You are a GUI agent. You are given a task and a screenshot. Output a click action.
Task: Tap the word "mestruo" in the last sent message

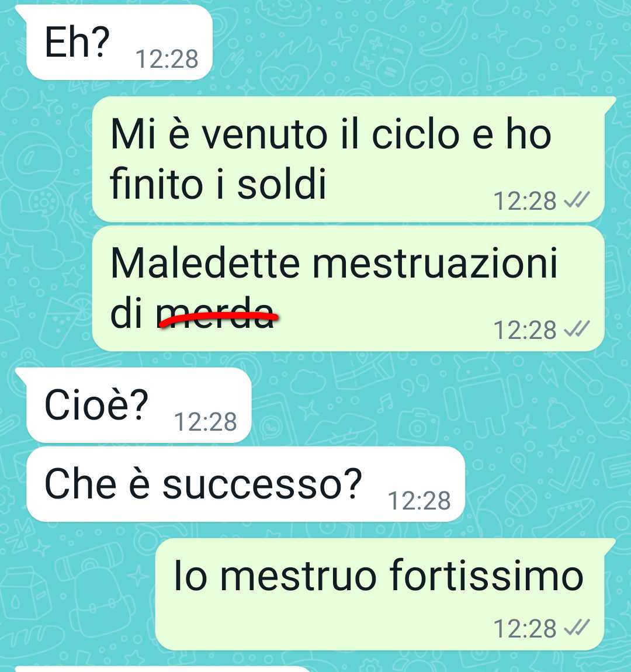(x=298, y=576)
